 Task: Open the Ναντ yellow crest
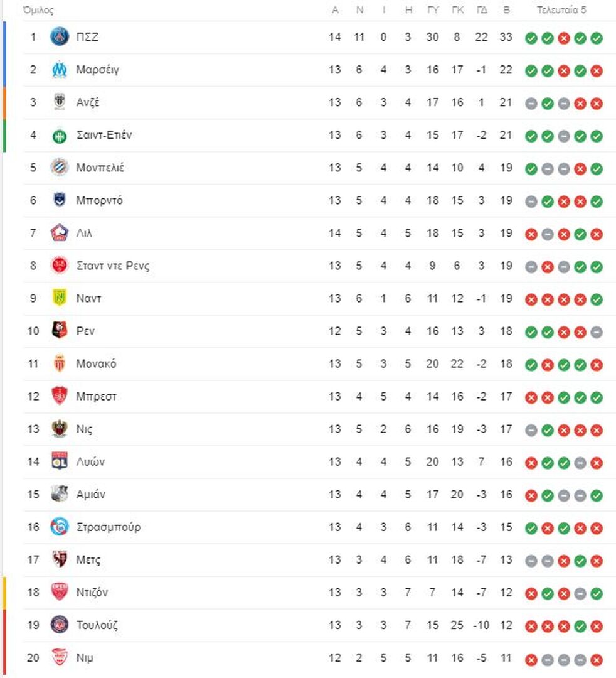tap(59, 298)
